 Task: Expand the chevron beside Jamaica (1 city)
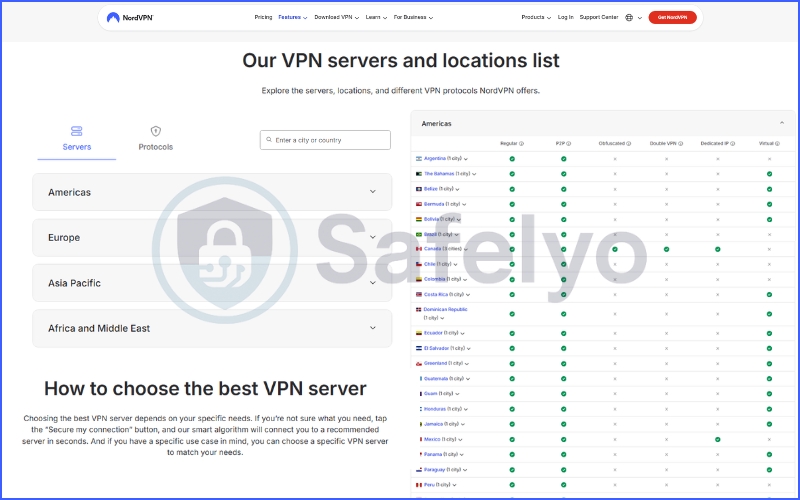[463, 424]
